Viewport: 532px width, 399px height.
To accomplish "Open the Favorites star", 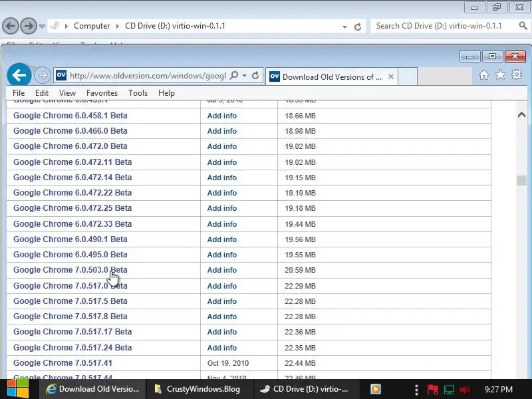I will coord(500,75).
